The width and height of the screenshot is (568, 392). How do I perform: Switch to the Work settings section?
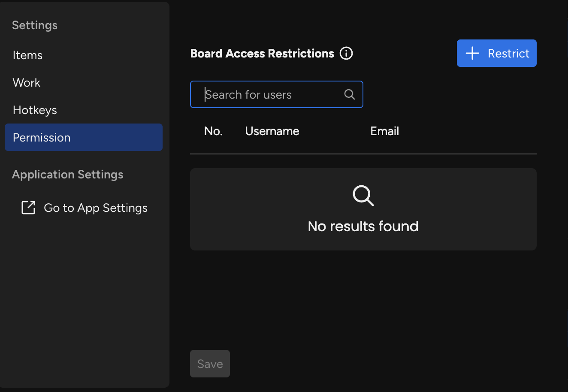click(x=27, y=82)
